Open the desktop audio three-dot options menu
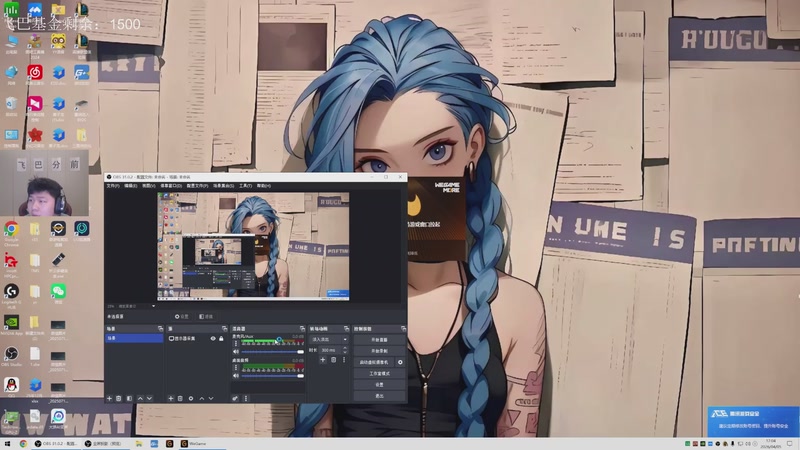 point(235,368)
